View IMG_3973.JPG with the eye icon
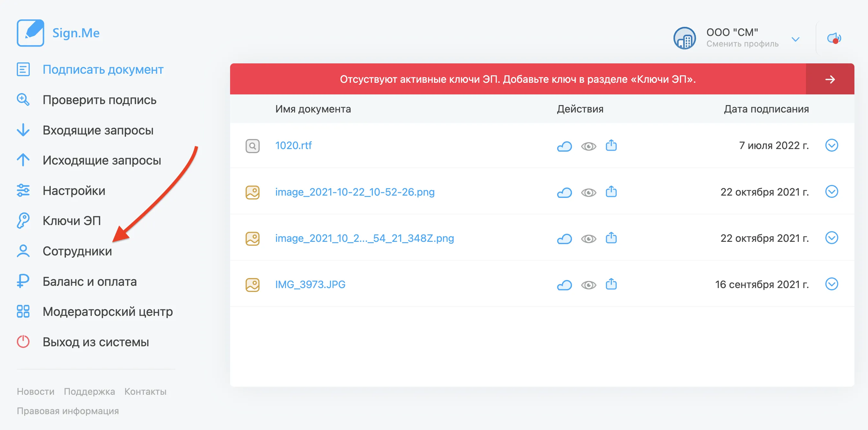Viewport: 868px width, 430px height. click(x=589, y=285)
